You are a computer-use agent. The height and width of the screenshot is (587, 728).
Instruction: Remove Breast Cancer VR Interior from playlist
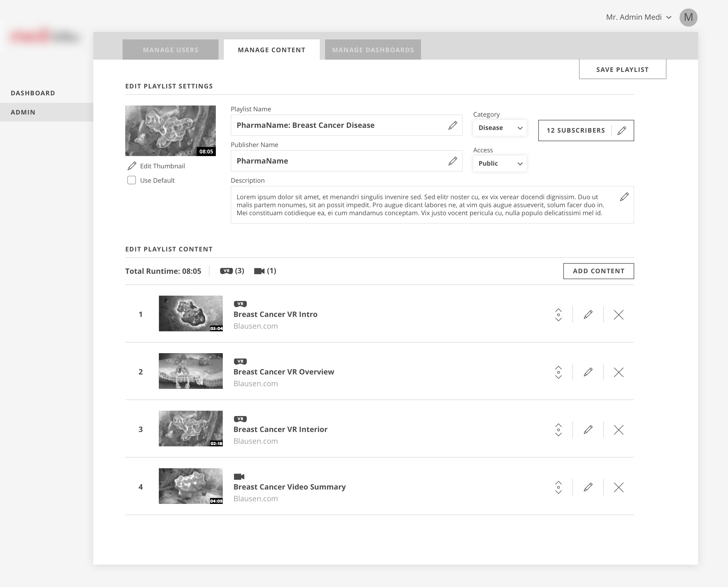618,430
